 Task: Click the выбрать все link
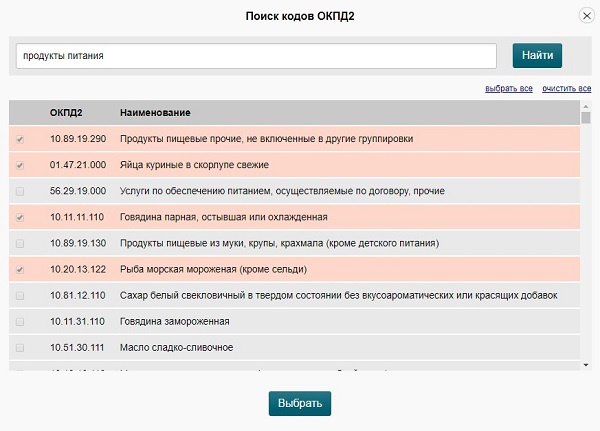click(x=509, y=89)
